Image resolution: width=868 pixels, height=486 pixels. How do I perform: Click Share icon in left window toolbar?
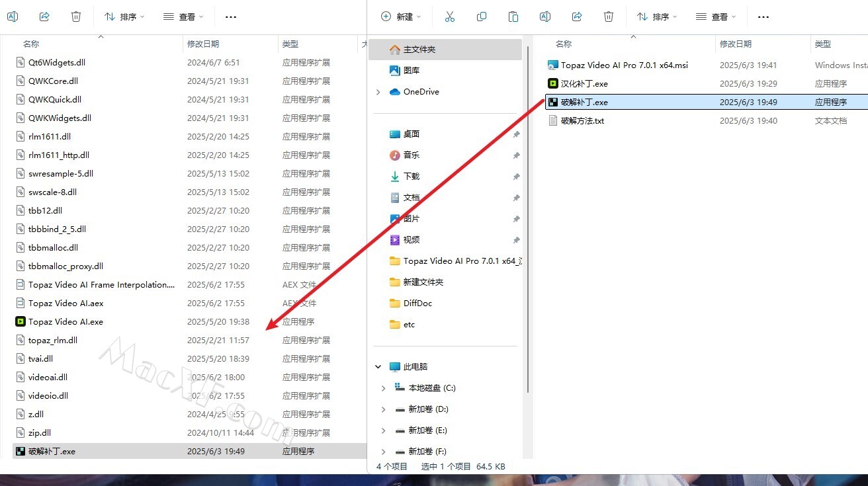(x=44, y=17)
